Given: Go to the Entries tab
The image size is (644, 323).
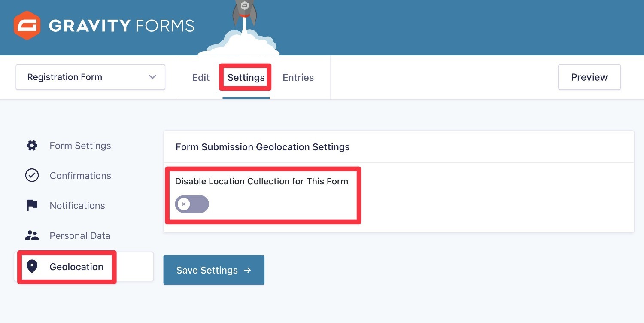Looking at the screenshot, I should tap(298, 78).
